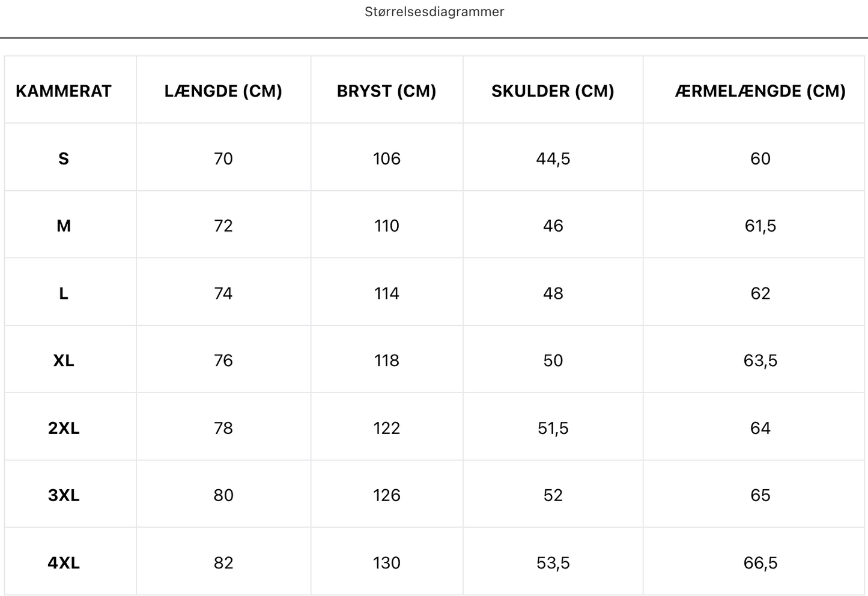Click shoulder value 44,5 in S row

tap(553, 158)
